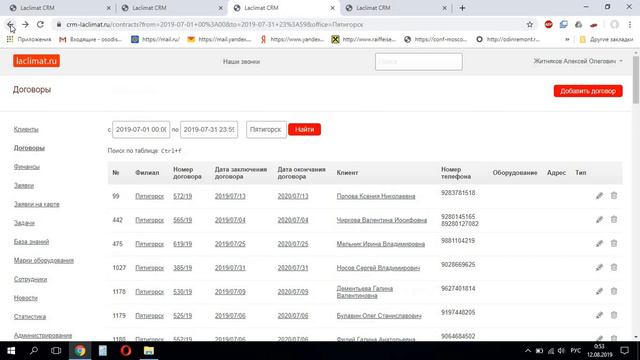640x360 pixels.
Task: Open taskbar search magnifier
Action: [x=34, y=351]
